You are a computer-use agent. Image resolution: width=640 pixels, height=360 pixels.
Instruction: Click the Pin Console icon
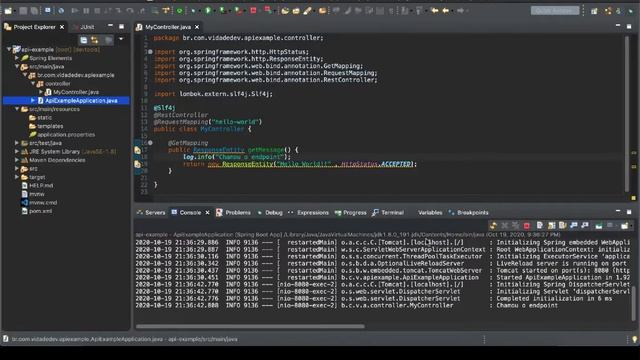[599, 225]
